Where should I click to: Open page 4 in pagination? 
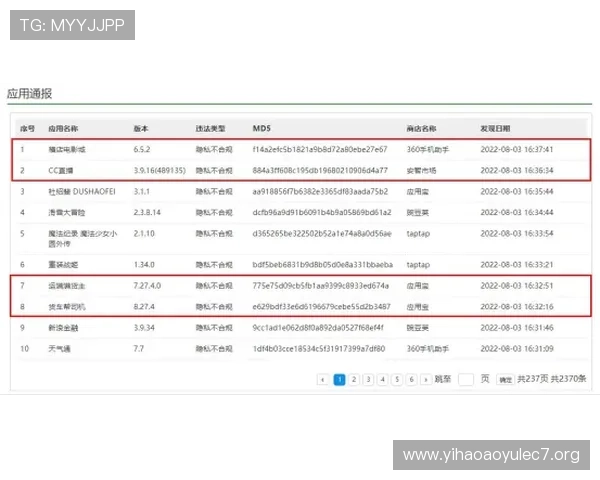(x=383, y=379)
